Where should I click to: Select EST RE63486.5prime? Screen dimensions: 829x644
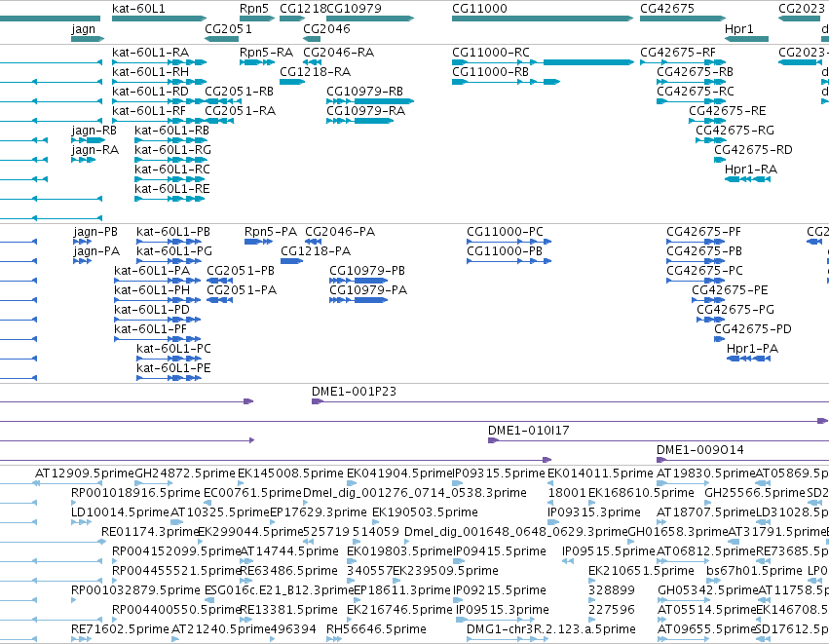coord(245,581)
